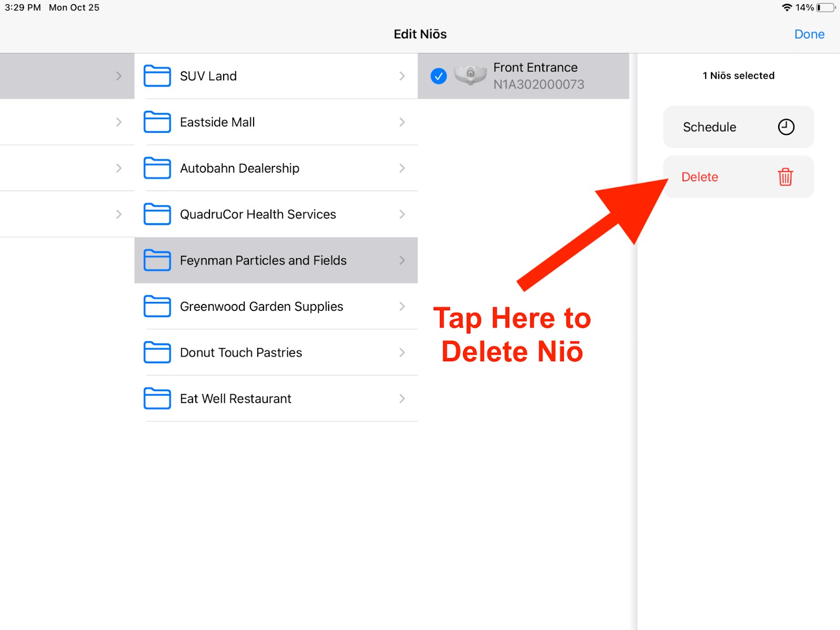Tap the Delete label text
This screenshot has width=840, height=630.
point(699,177)
